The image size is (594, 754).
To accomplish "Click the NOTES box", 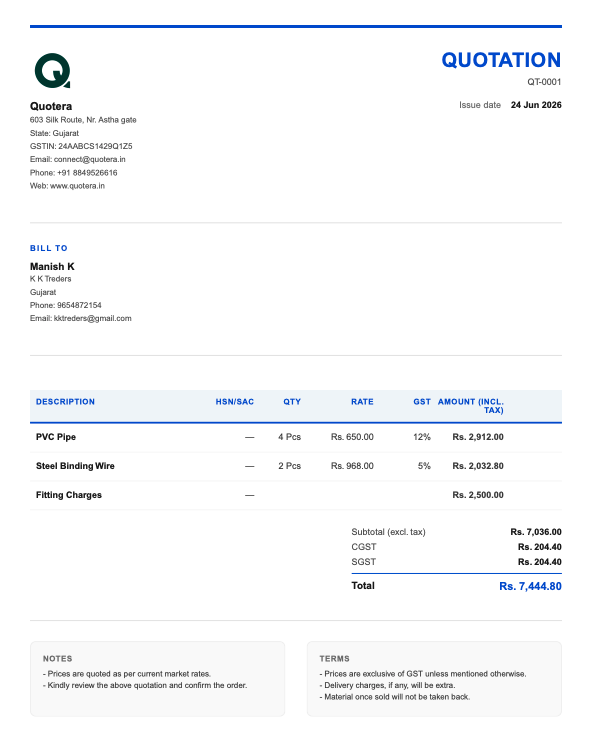I will 157,679.
